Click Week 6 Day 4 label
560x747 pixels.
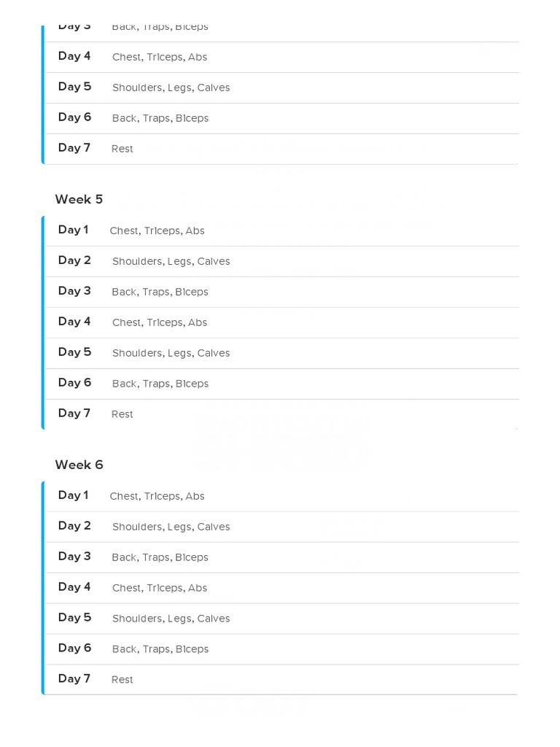74,587
